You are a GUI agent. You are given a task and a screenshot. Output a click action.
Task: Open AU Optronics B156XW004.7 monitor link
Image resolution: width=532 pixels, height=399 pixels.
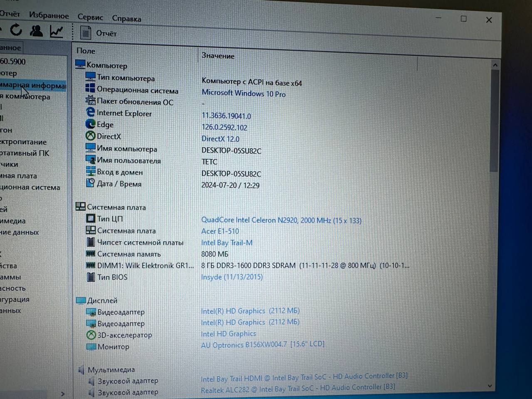point(263,344)
